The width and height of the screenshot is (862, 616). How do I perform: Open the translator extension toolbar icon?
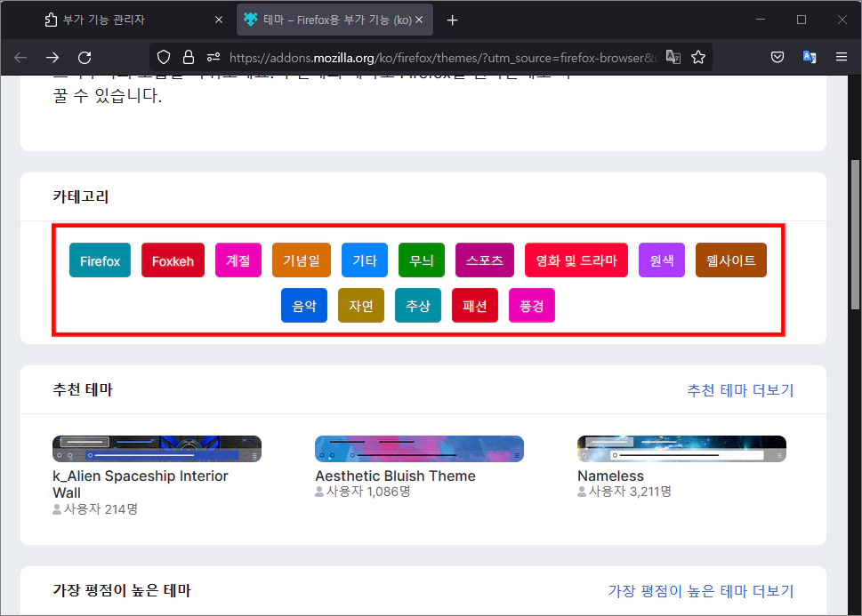(x=810, y=57)
